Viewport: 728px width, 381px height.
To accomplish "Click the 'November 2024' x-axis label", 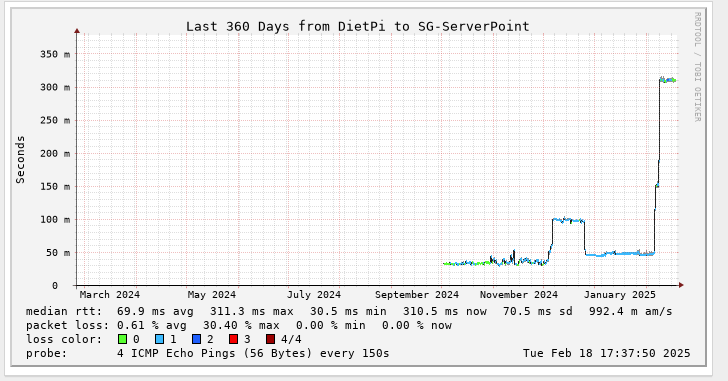I will click(519, 295).
